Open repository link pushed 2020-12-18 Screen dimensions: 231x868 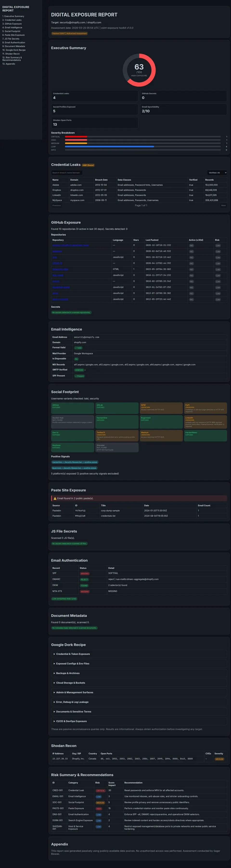click(x=71, y=245)
